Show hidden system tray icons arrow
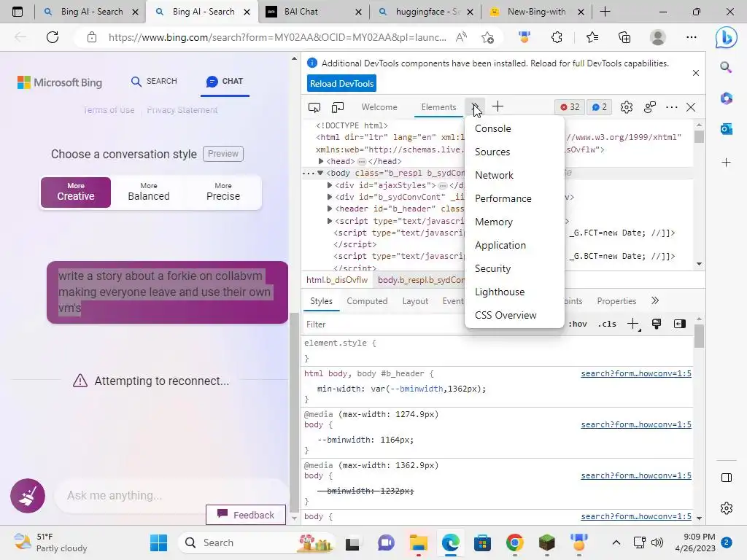Image resolution: width=747 pixels, height=560 pixels. coord(616,542)
